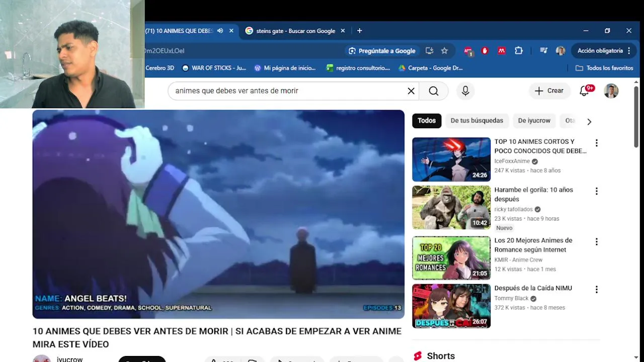Select the Todos filter chip
644x362 pixels.
427,121
